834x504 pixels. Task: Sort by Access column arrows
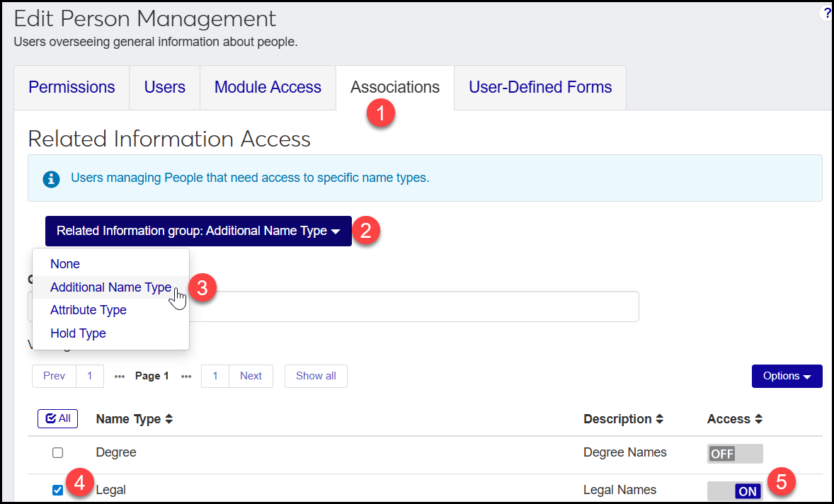(758, 419)
